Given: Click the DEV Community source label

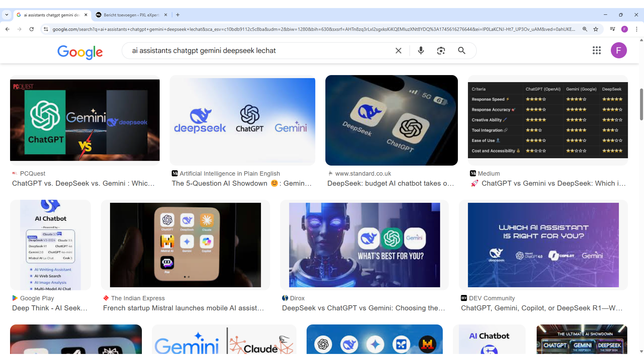Looking at the screenshot, I should [x=492, y=298].
